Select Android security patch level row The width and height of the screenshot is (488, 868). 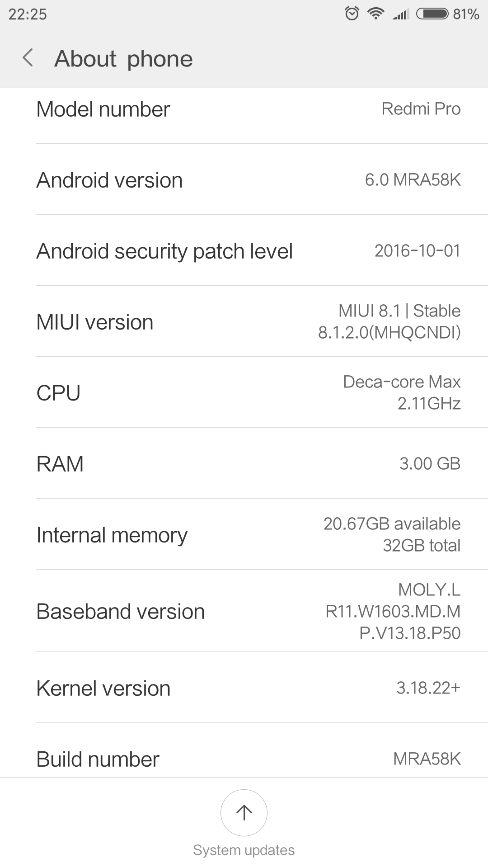pyautogui.click(x=244, y=251)
